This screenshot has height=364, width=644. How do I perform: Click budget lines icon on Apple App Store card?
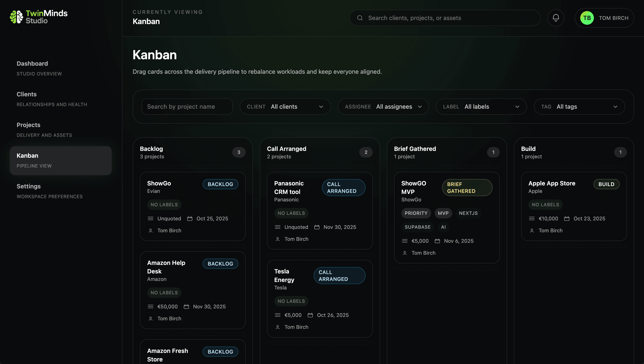tap(532, 218)
